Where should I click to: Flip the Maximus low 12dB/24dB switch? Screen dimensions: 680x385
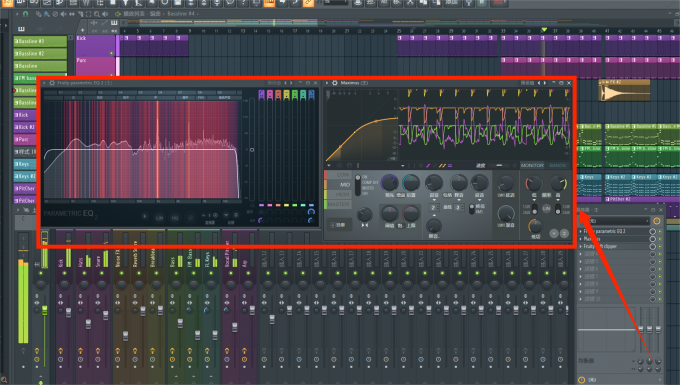pos(535,209)
